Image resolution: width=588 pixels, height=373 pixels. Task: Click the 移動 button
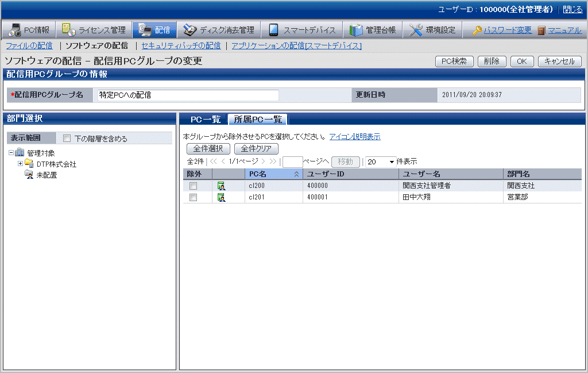click(x=345, y=161)
